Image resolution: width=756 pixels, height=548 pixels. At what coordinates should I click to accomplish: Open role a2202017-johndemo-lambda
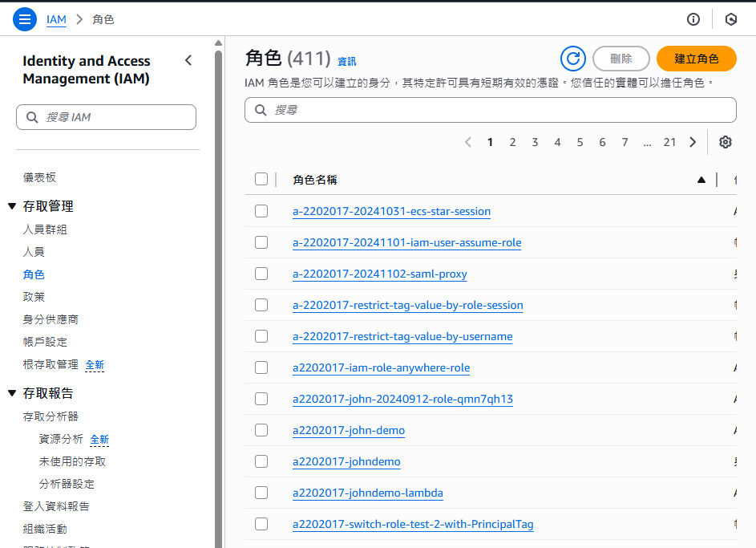point(368,493)
